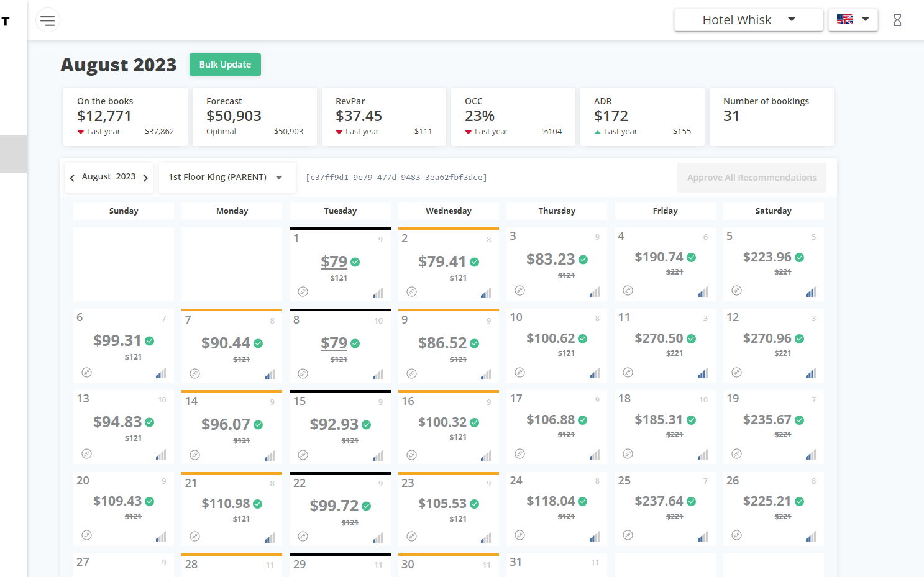This screenshot has width=924, height=577.
Task: Open bar chart icon on August 9
Action: pos(486,375)
